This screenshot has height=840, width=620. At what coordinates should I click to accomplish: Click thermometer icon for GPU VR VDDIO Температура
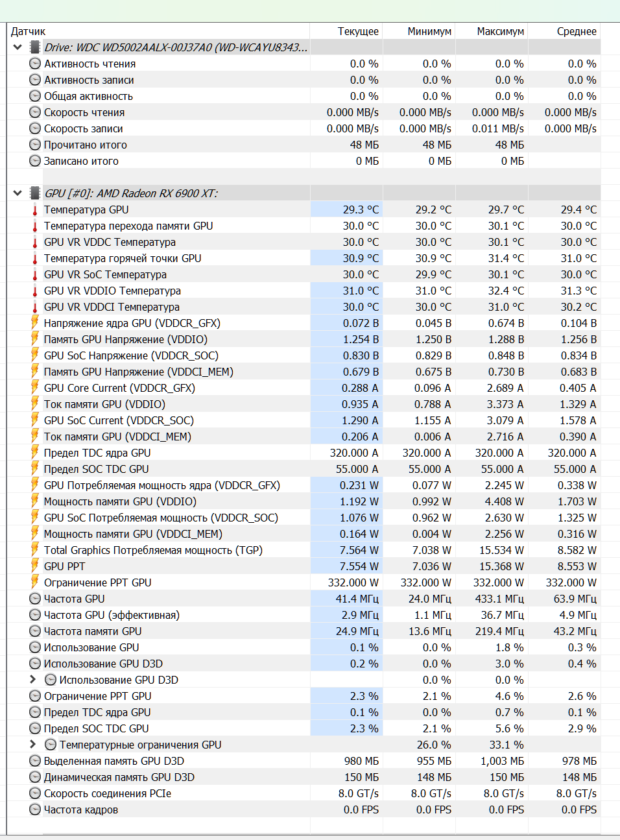tap(35, 291)
